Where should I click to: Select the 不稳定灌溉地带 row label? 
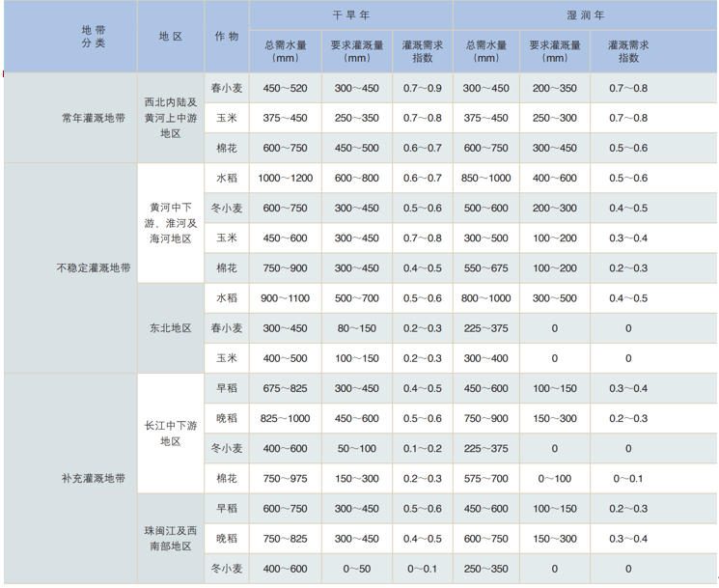[94, 268]
